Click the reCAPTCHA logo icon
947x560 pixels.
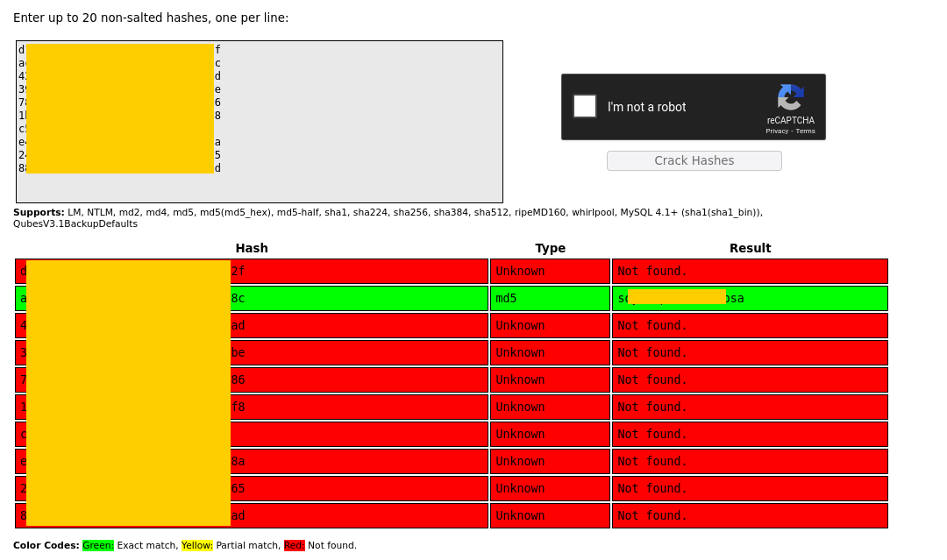790,97
